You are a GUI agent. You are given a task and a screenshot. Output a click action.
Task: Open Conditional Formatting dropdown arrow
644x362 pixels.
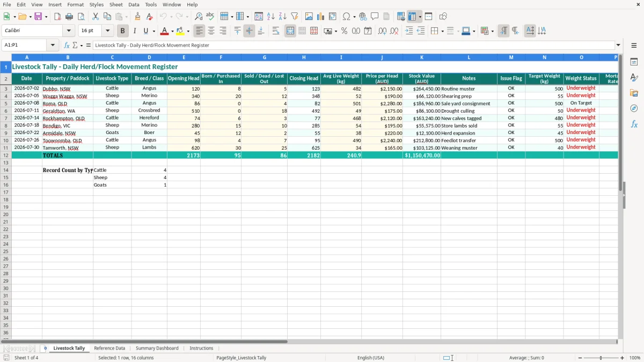492,31
